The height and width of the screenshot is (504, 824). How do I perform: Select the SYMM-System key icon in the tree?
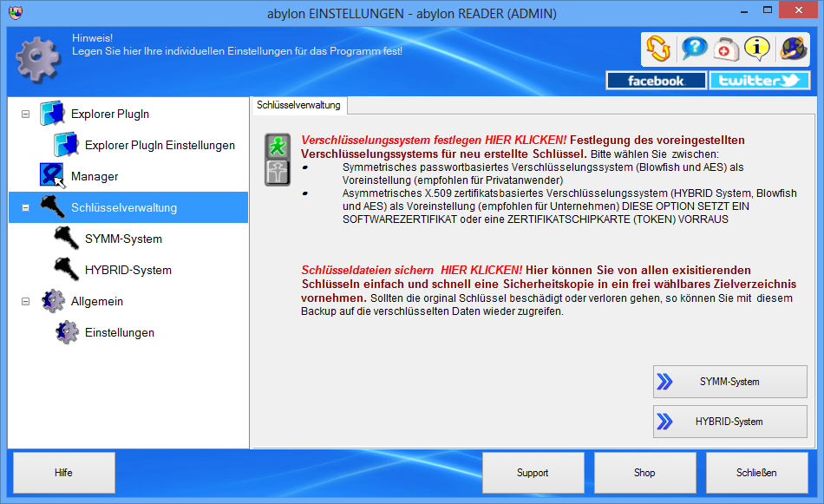pos(66,238)
